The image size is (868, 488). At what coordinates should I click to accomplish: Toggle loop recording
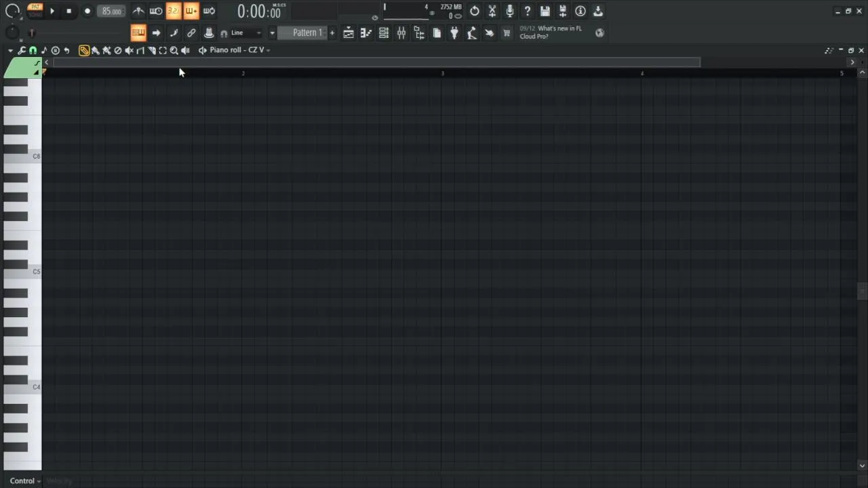pyautogui.click(x=209, y=11)
